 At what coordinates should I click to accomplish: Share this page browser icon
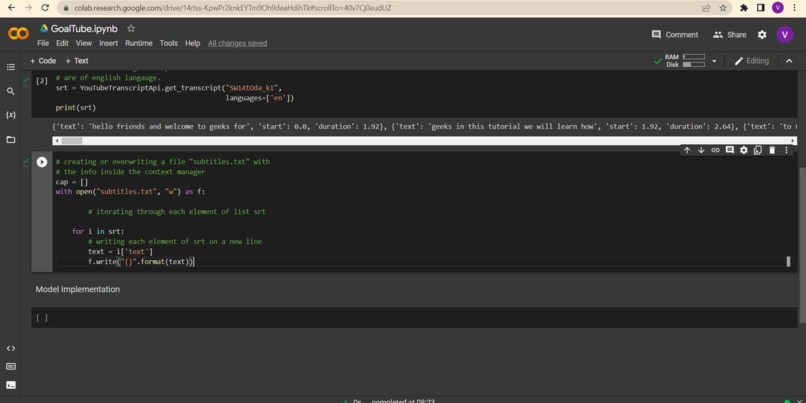click(706, 8)
